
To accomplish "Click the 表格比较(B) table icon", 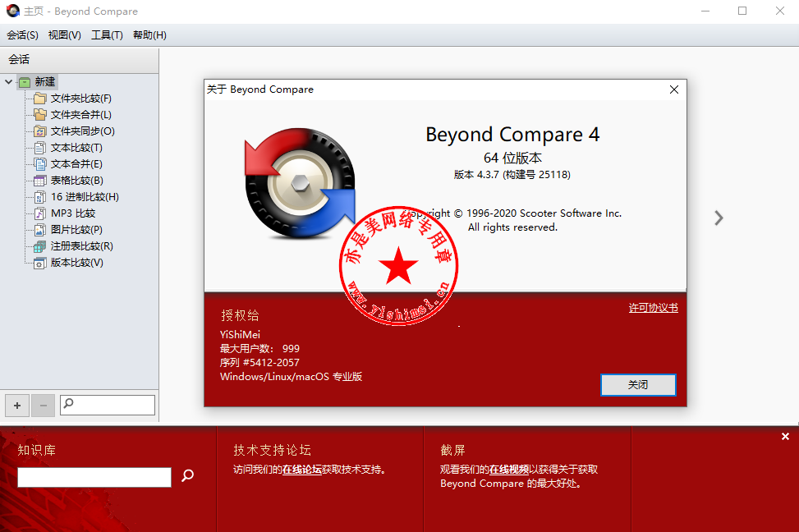I will pyautogui.click(x=39, y=181).
